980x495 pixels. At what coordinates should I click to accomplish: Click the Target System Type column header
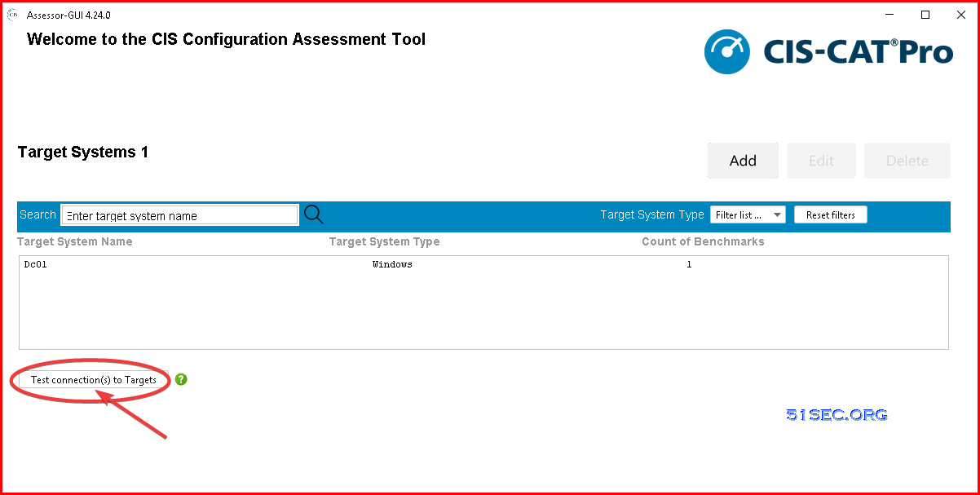(x=384, y=241)
